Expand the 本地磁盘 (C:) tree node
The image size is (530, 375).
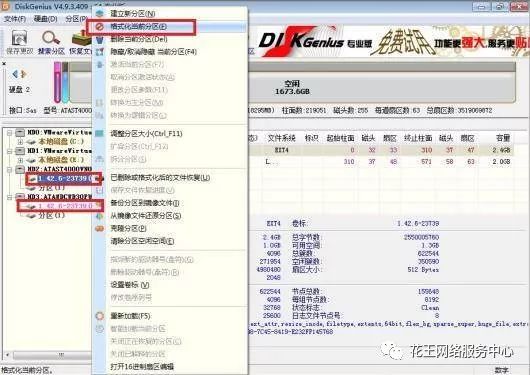tap(20, 142)
